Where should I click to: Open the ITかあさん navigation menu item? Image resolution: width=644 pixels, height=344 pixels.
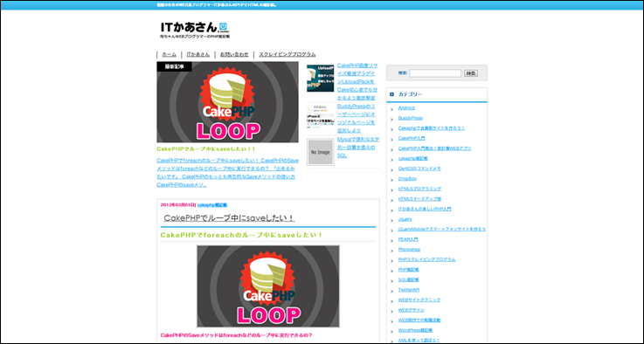point(198,55)
